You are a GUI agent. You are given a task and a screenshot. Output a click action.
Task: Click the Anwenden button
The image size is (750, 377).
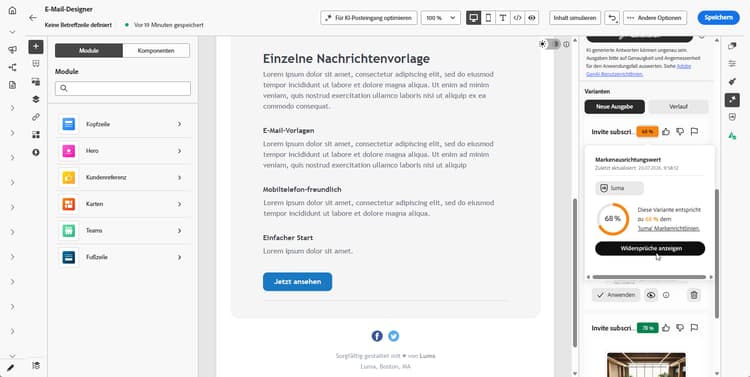point(616,295)
